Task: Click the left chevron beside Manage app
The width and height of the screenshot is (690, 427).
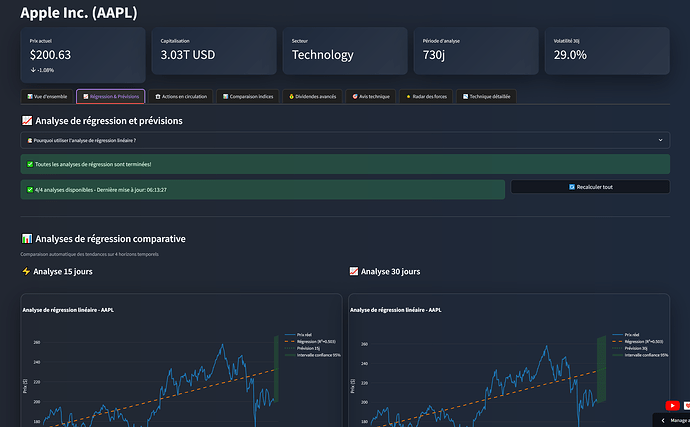Action: [x=663, y=421]
